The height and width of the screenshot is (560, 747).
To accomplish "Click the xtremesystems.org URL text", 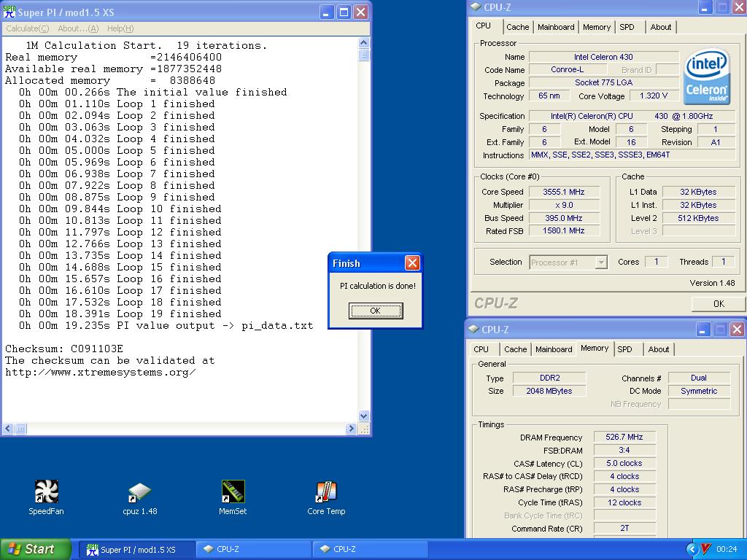I will pos(100,373).
